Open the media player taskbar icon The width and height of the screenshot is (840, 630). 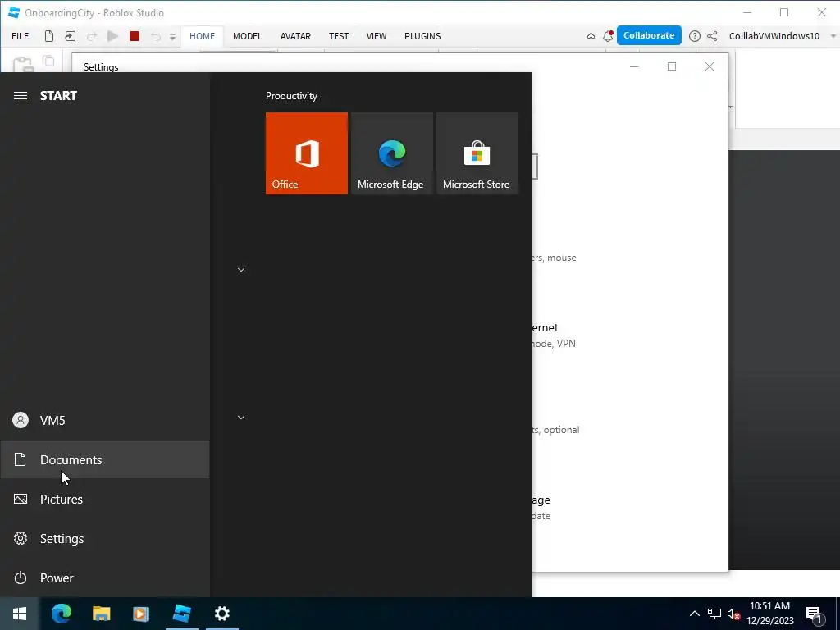(x=141, y=614)
